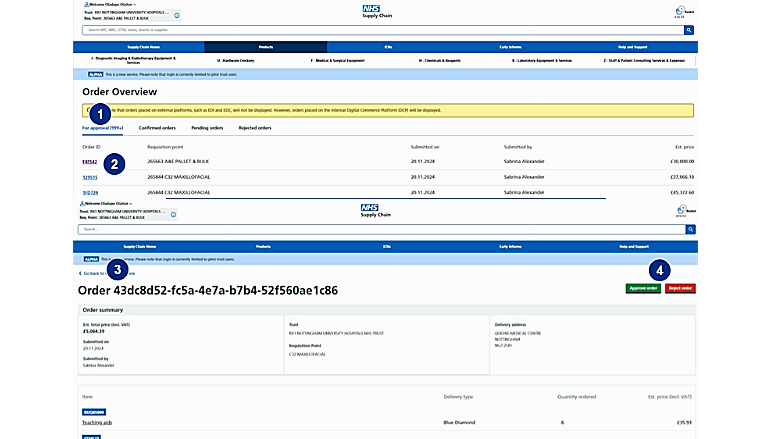Switch to For approval tab
Viewport: 771px width, 439px height.
102,128
